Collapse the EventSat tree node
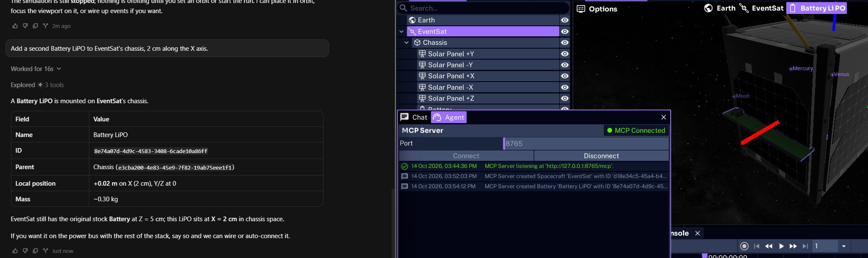This screenshot has width=868, height=258. coord(401,31)
